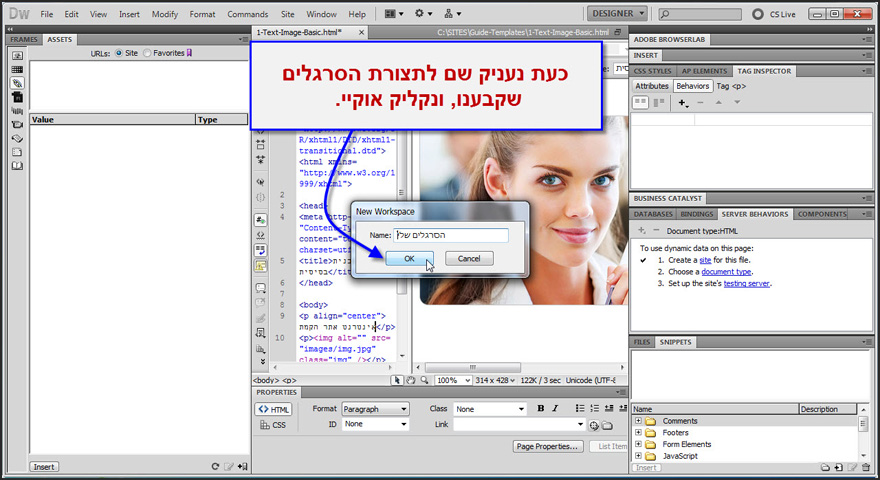
Task: Click the Ordered List icon in Properties
Action: pyautogui.click(x=594, y=408)
